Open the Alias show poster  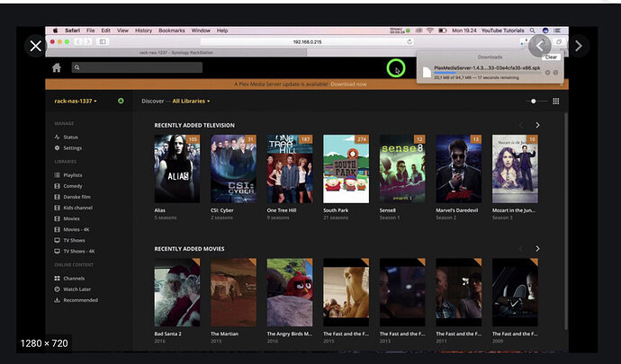pyautogui.click(x=177, y=169)
